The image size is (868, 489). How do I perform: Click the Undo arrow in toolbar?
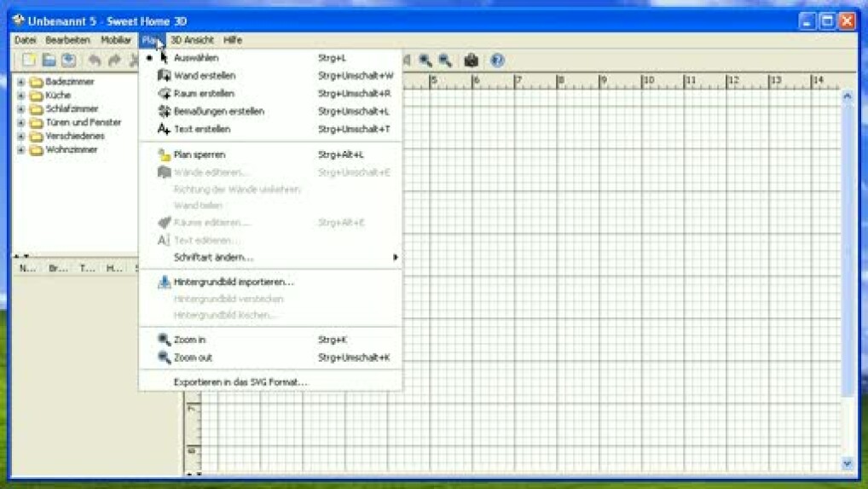[x=94, y=61]
